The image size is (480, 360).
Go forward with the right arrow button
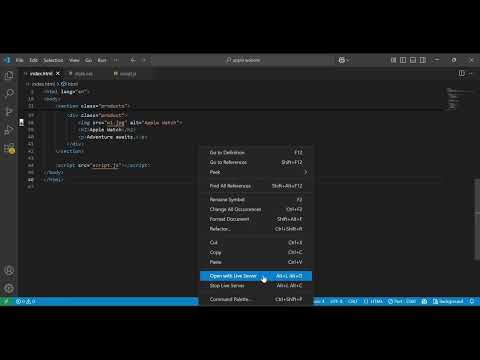tap(144, 60)
